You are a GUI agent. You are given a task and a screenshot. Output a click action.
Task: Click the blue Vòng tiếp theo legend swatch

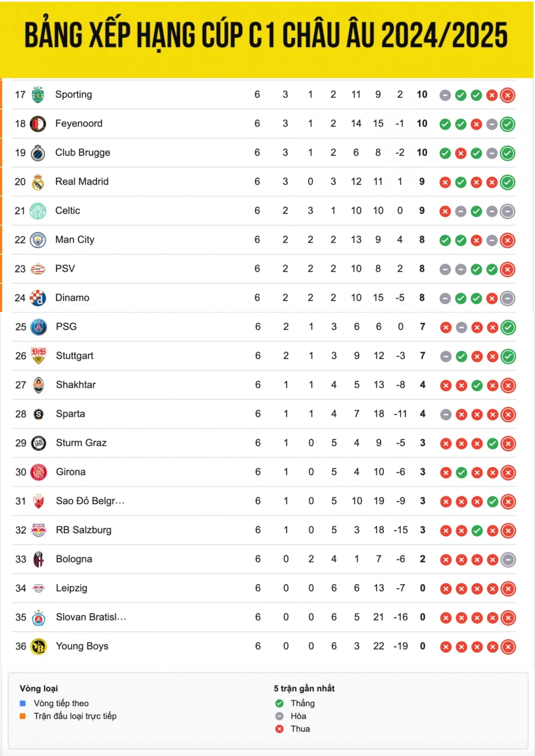pos(23,703)
